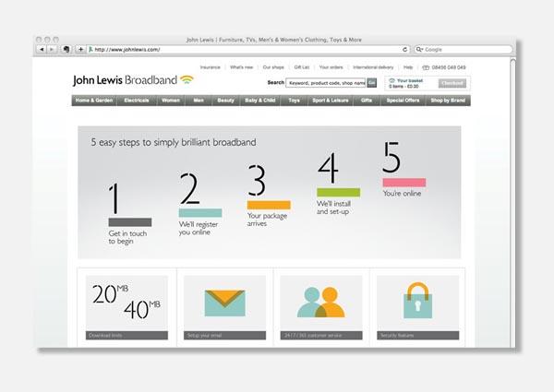
Task: Open the Gifts menu
Action: pos(367,101)
